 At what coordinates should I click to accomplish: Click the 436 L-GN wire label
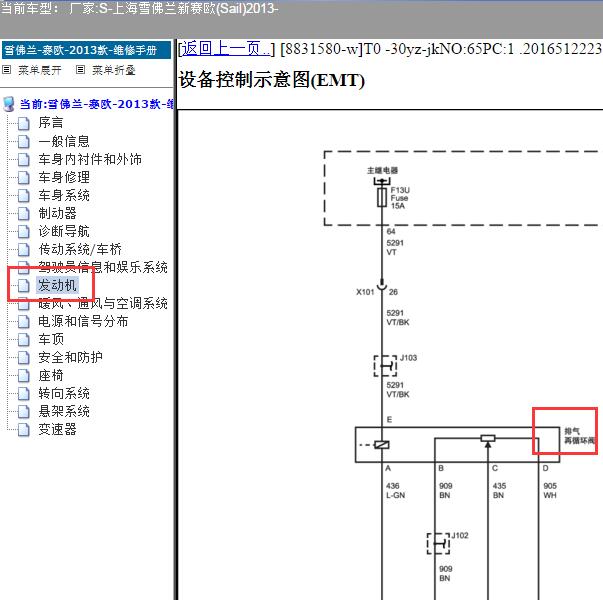395,490
